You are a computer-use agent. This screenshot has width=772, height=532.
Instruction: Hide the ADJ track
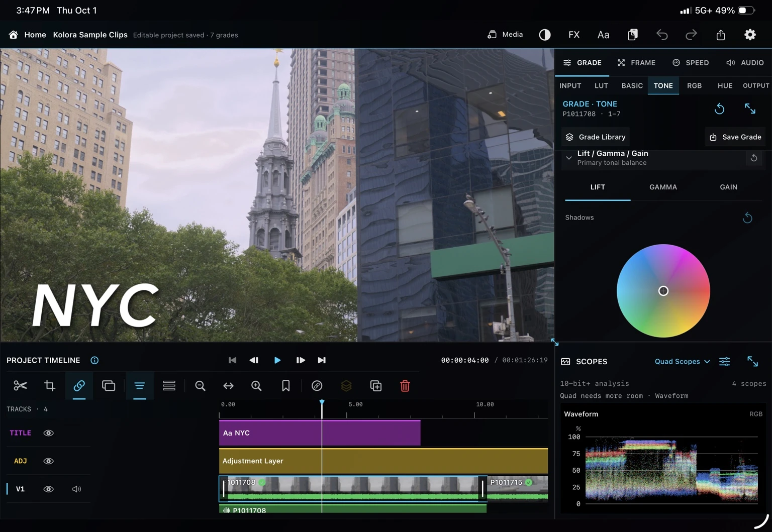click(x=49, y=461)
